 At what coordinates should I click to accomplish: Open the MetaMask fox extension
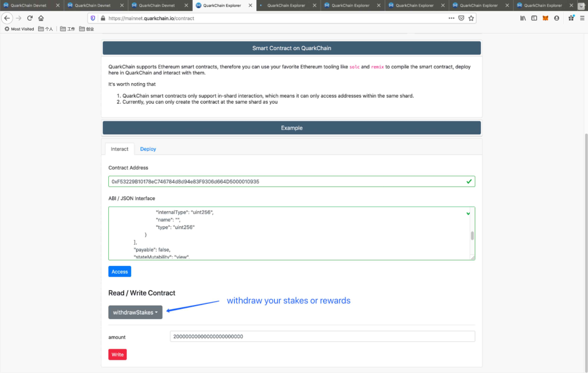545,18
